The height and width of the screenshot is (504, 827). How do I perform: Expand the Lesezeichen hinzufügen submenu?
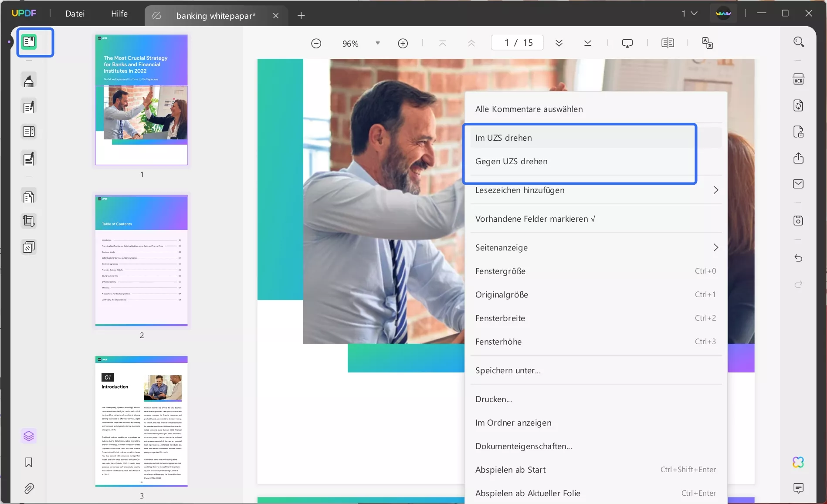coord(715,190)
